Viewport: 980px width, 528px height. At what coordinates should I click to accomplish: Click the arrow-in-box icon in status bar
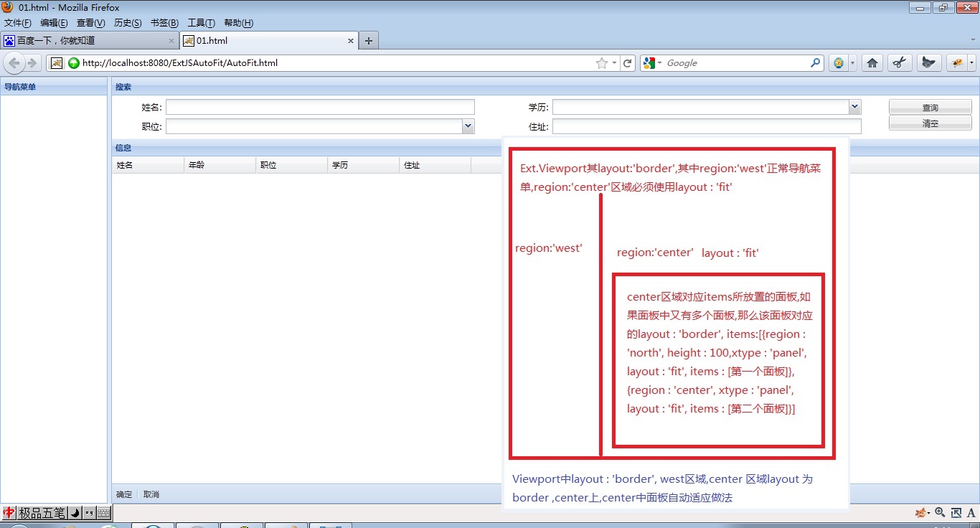(x=956, y=513)
